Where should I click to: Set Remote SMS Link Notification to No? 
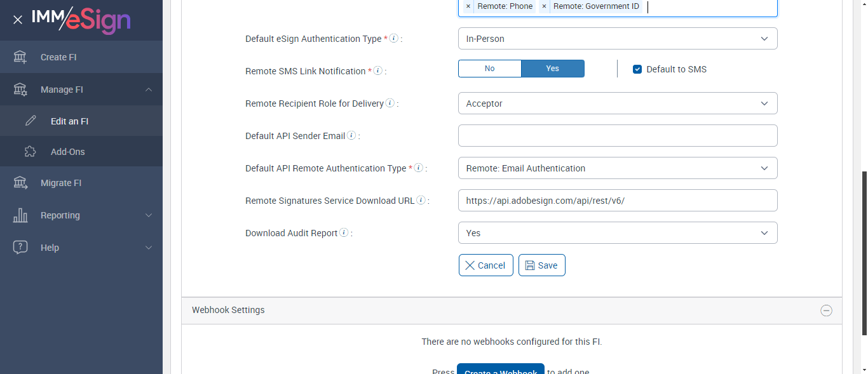489,69
